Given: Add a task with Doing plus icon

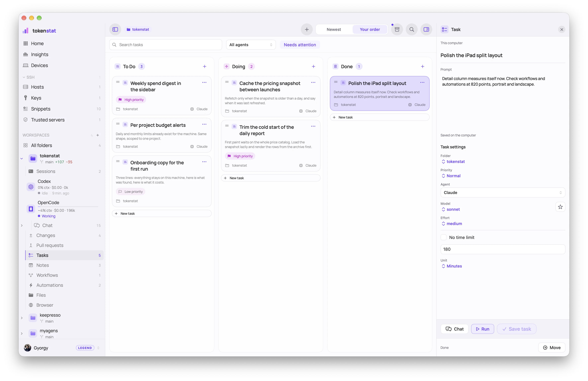Looking at the screenshot, I should (313, 66).
